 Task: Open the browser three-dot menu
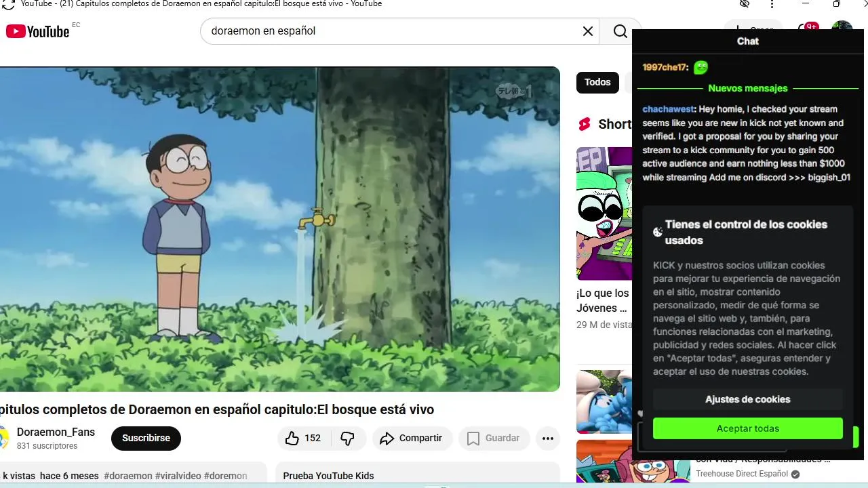tap(772, 4)
